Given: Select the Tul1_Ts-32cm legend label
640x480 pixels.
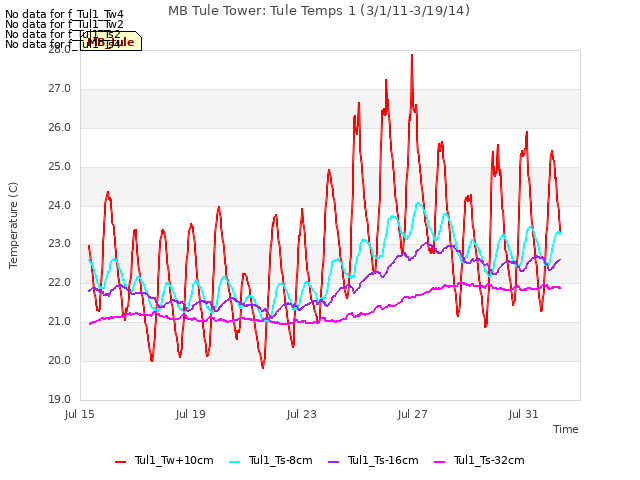Looking at the screenshot, I should (x=489, y=460).
